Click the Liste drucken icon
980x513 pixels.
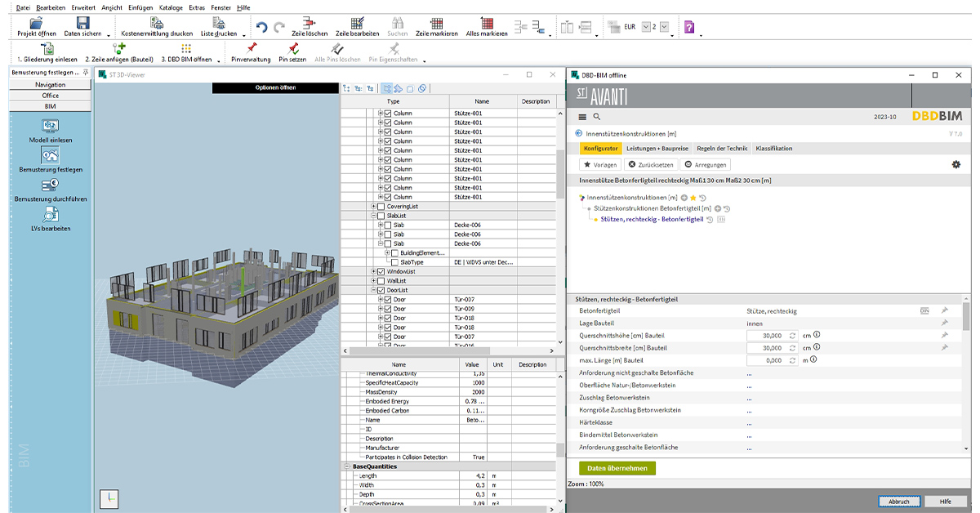click(x=218, y=22)
